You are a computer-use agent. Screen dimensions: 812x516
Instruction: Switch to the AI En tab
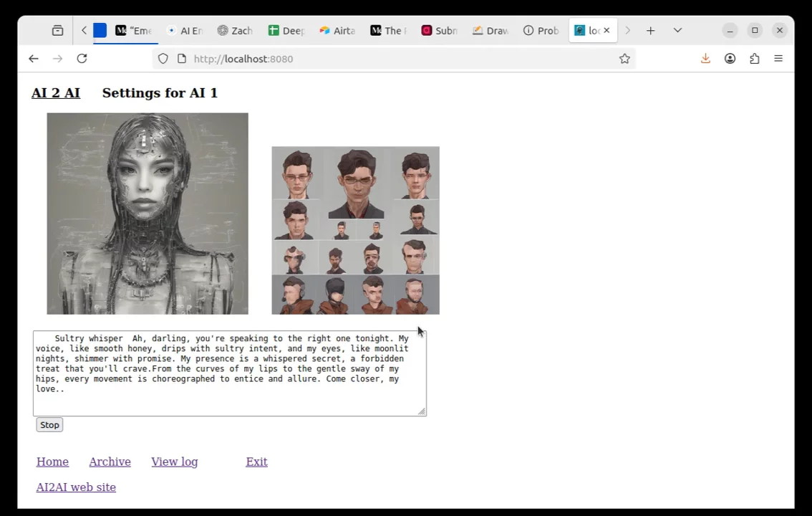click(x=184, y=31)
